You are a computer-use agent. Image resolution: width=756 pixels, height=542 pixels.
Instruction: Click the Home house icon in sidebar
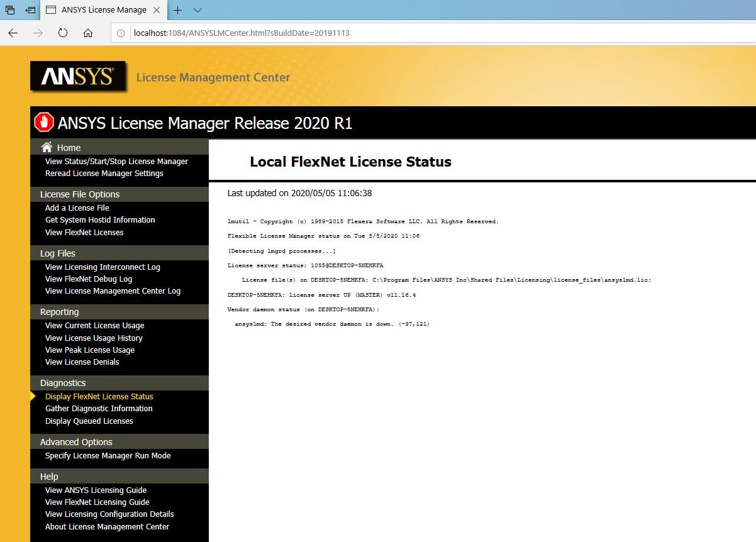pyautogui.click(x=47, y=147)
